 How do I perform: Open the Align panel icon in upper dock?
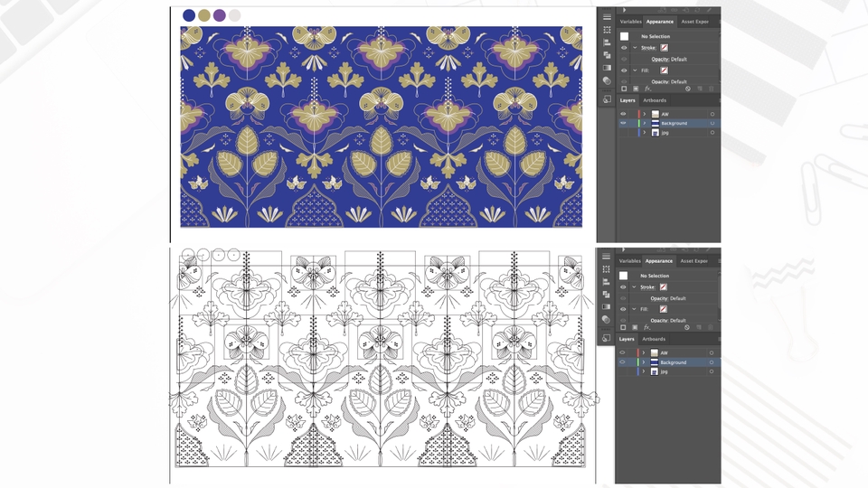coord(607,42)
